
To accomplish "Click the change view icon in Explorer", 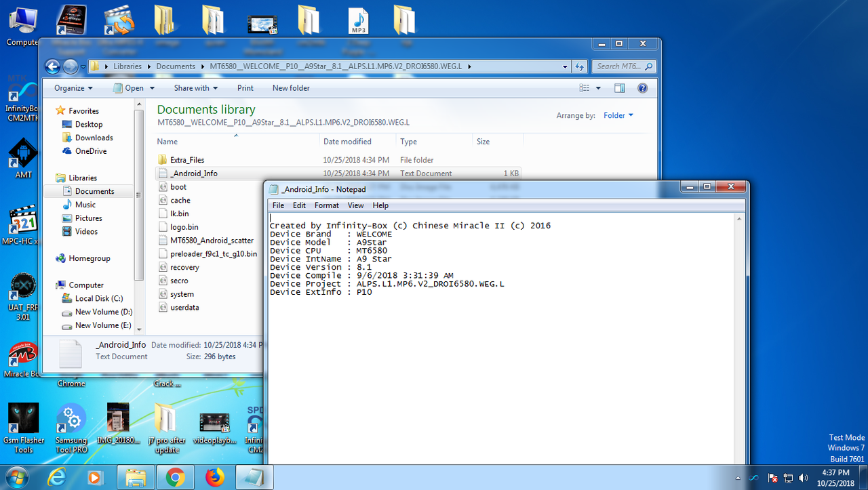I will point(585,88).
